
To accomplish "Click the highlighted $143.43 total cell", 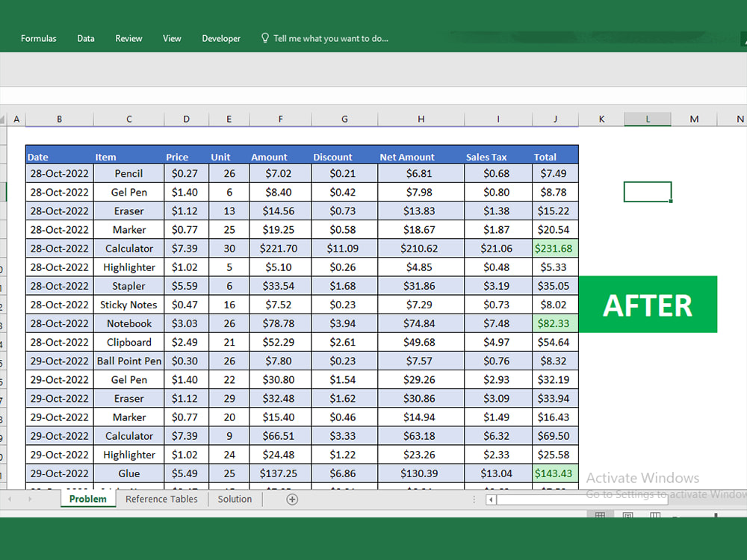I will click(556, 473).
